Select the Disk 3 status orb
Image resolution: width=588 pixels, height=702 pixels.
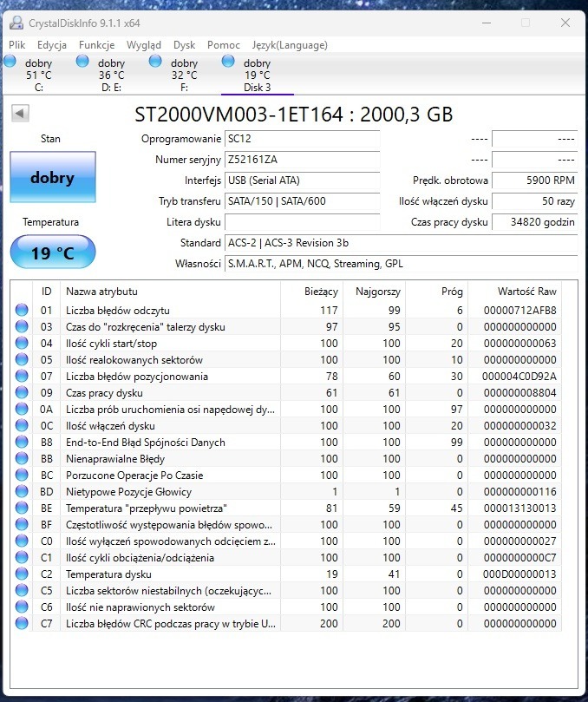(228, 61)
